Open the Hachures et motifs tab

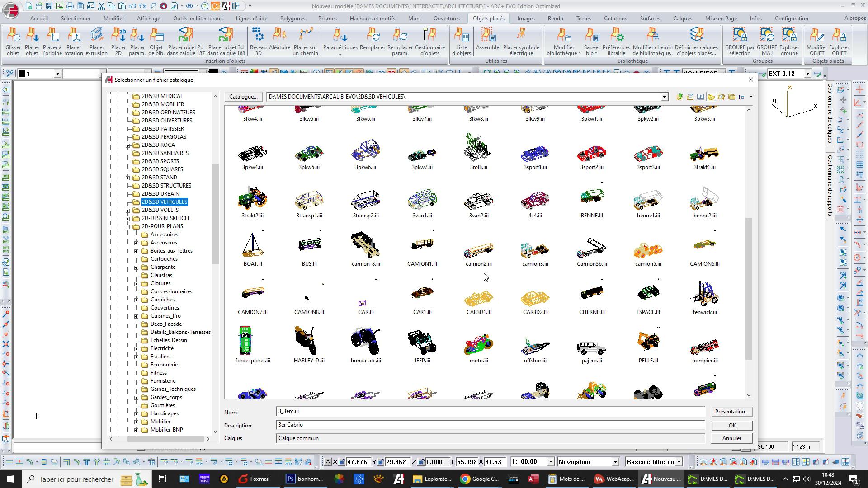pyautogui.click(x=372, y=19)
